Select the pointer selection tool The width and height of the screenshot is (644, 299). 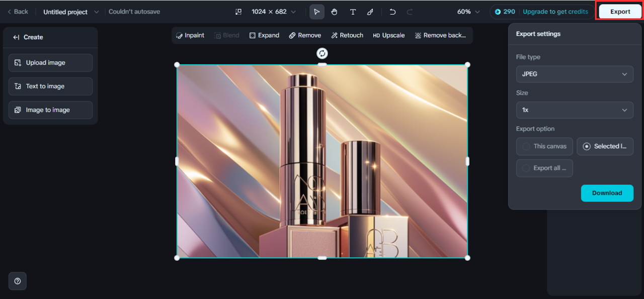click(317, 12)
